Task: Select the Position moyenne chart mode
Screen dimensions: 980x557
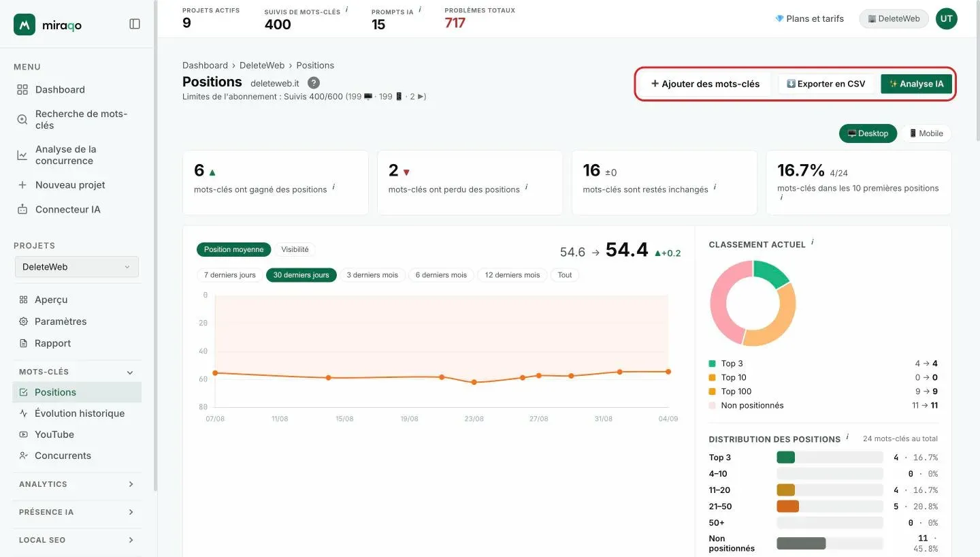Action: 233,250
